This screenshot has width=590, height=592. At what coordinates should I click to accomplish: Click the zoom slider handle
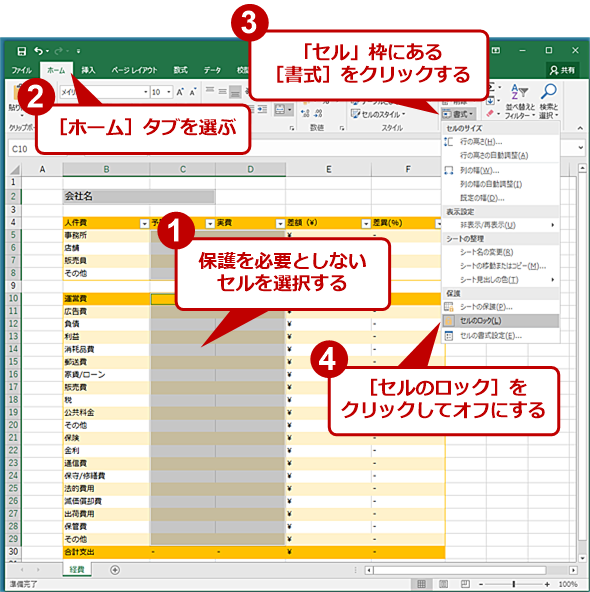pyautogui.click(x=514, y=584)
